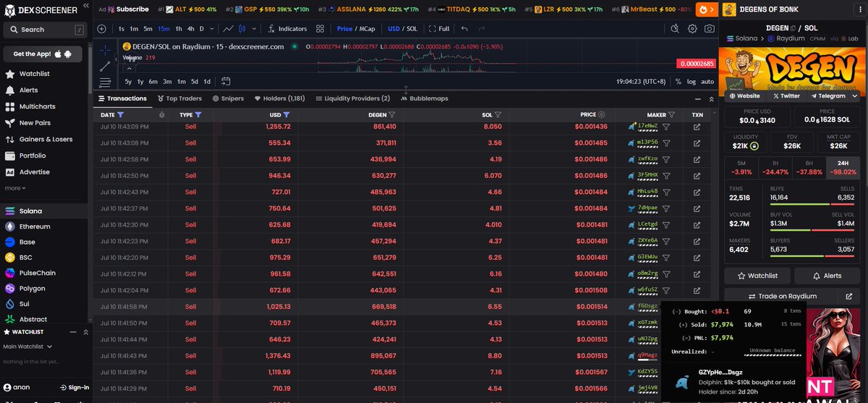Toggle the USD / SOL denomination
Image resolution: width=868 pixels, height=403 pixels.
point(402,29)
